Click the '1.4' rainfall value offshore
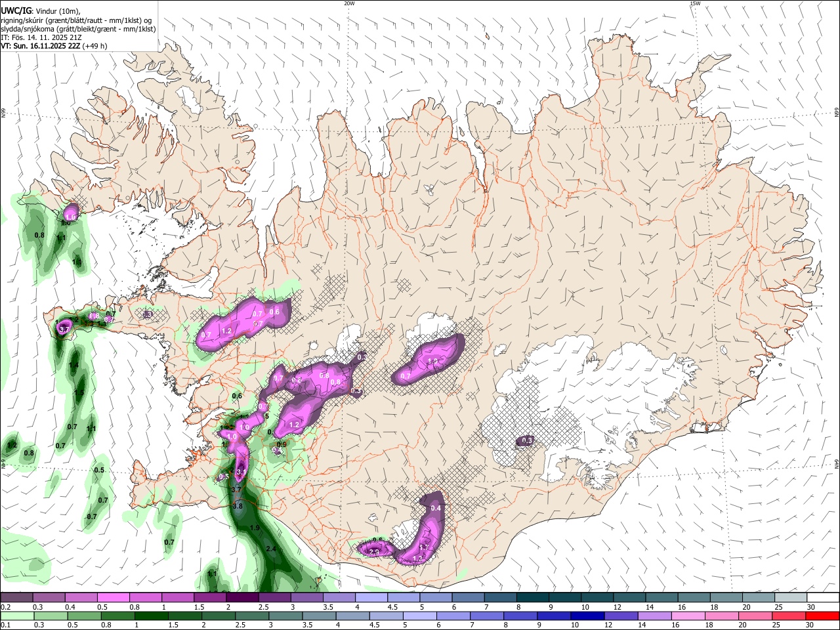The height and width of the screenshot is (630, 840). [x=73, y=365]
